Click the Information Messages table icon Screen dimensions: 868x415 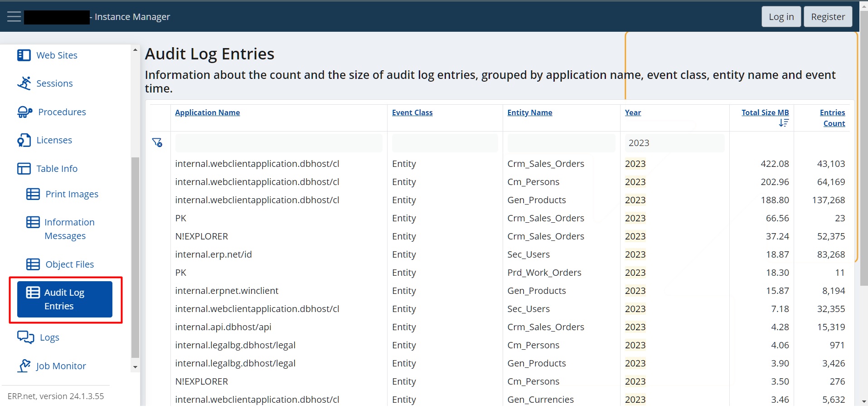click(33, 222)
